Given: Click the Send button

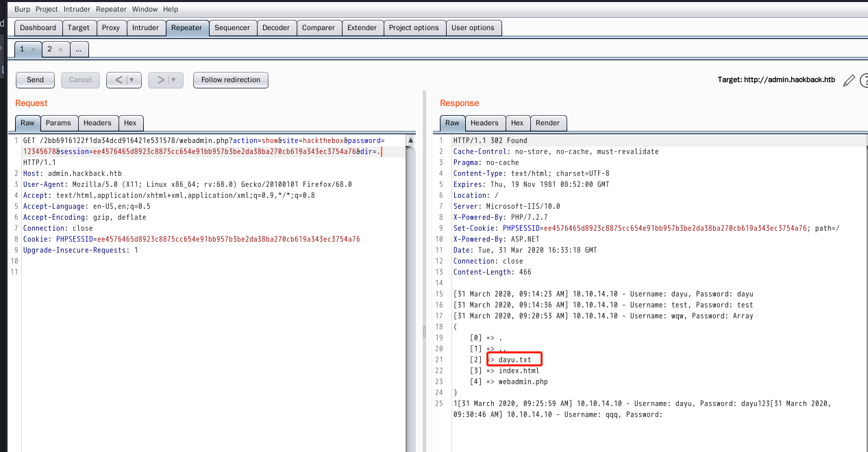Looking at the screenshot, I should coord(35,80).
